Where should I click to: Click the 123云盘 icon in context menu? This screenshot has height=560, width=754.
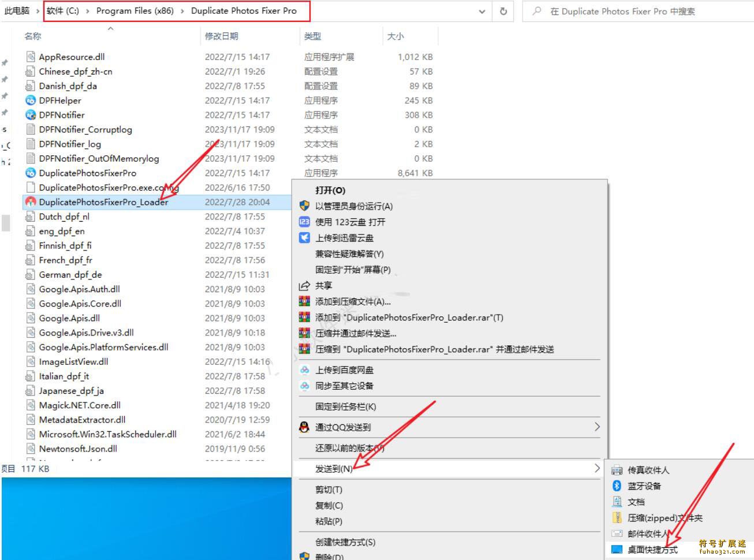pos(304,222)
